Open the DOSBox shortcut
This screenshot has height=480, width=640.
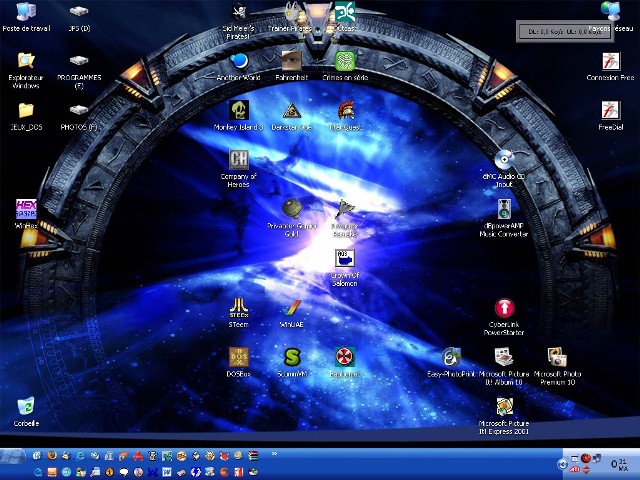pyautogui.click(x=239, y=362)
